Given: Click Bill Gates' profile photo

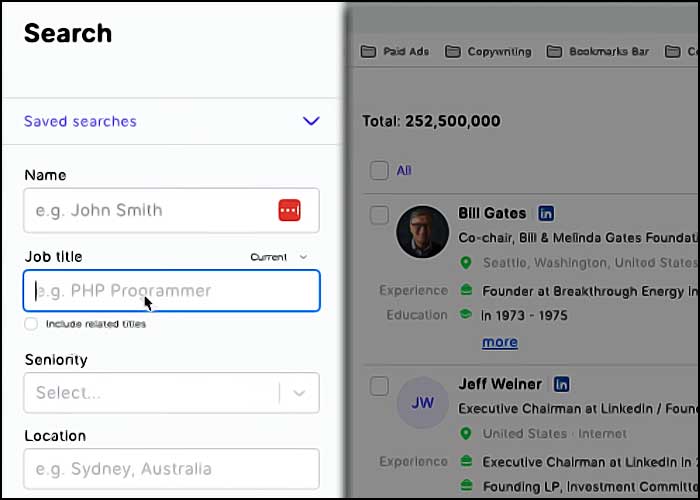Looking at the screenshot, I should coord(422,232).
